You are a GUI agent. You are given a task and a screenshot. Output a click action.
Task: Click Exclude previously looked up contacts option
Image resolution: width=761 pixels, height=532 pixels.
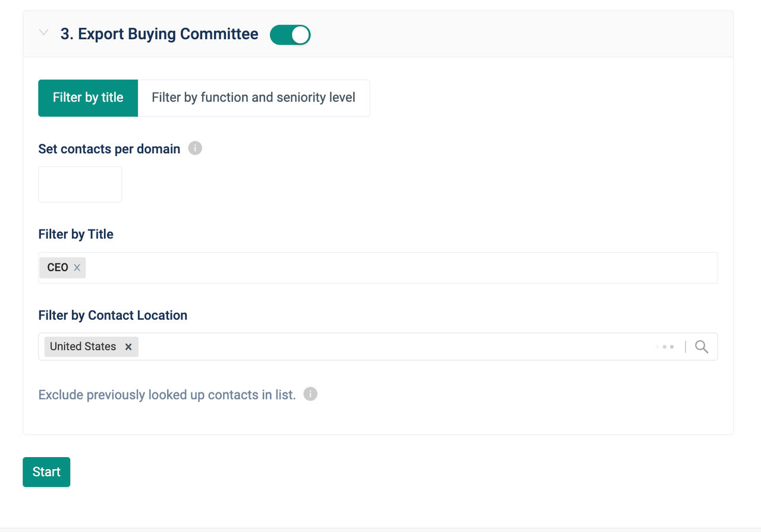pyautogui.click(x=167, y=395)
